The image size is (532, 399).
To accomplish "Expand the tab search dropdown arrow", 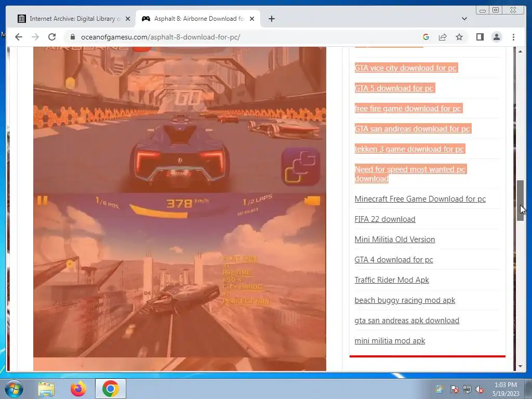I will click(464, 19).
